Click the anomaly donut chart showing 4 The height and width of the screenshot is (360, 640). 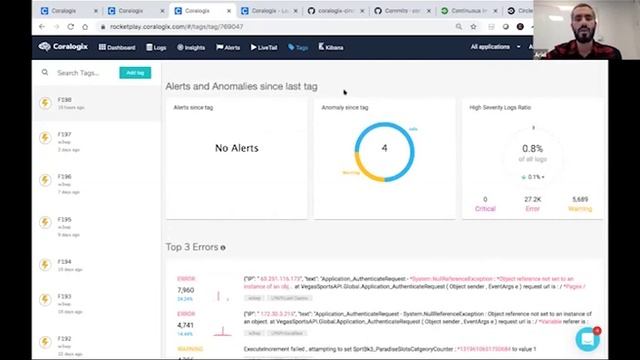(384, 152)
